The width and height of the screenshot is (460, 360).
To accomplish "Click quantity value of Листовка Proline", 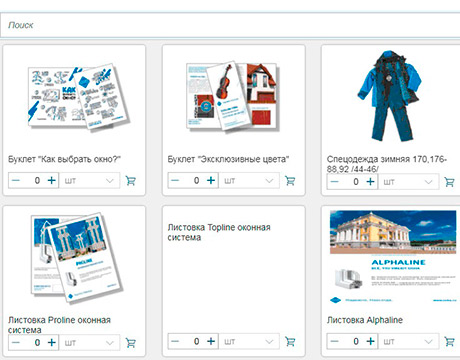I will [x=37, y=342].
